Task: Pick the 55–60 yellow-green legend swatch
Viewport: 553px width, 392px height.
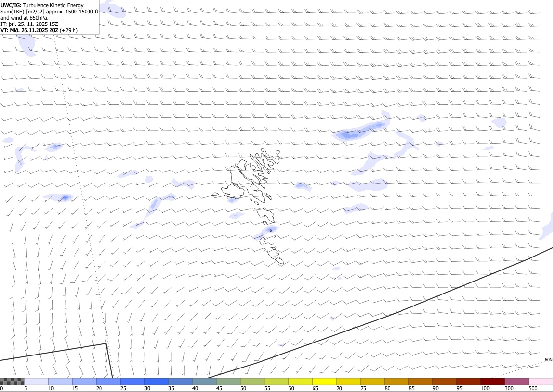Action: pos(276,381)
